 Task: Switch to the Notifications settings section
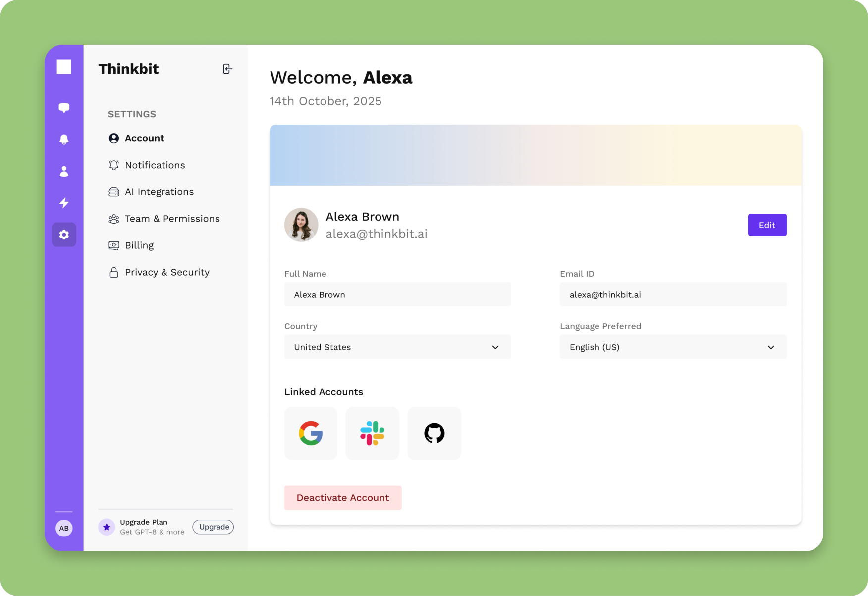tap(155, 165)
